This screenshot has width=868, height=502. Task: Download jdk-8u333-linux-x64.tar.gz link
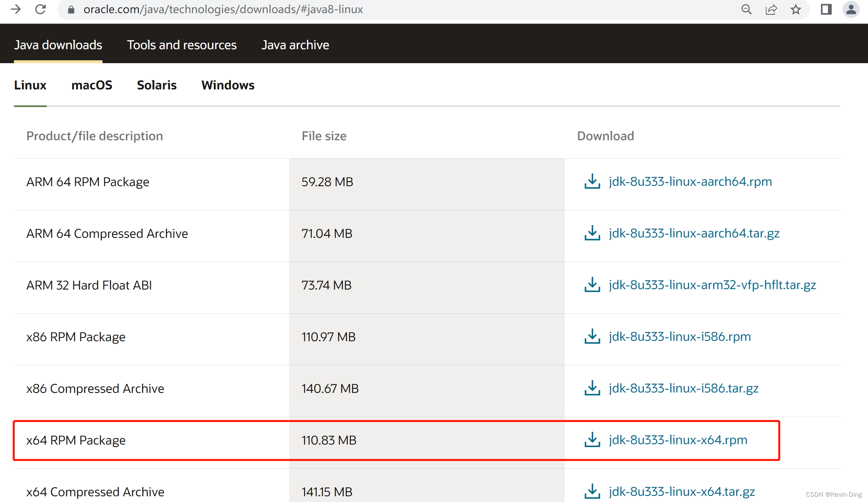tap(682, 491)
